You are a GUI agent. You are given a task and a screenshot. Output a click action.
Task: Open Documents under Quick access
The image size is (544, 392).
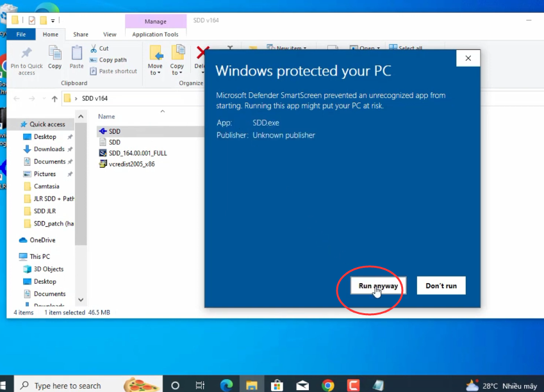[x=49, y=161]
